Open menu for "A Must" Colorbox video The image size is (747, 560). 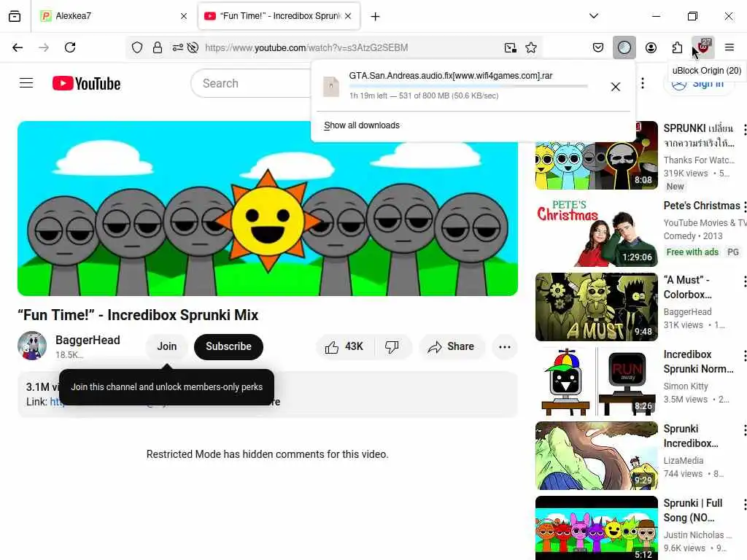click(743, 281)
